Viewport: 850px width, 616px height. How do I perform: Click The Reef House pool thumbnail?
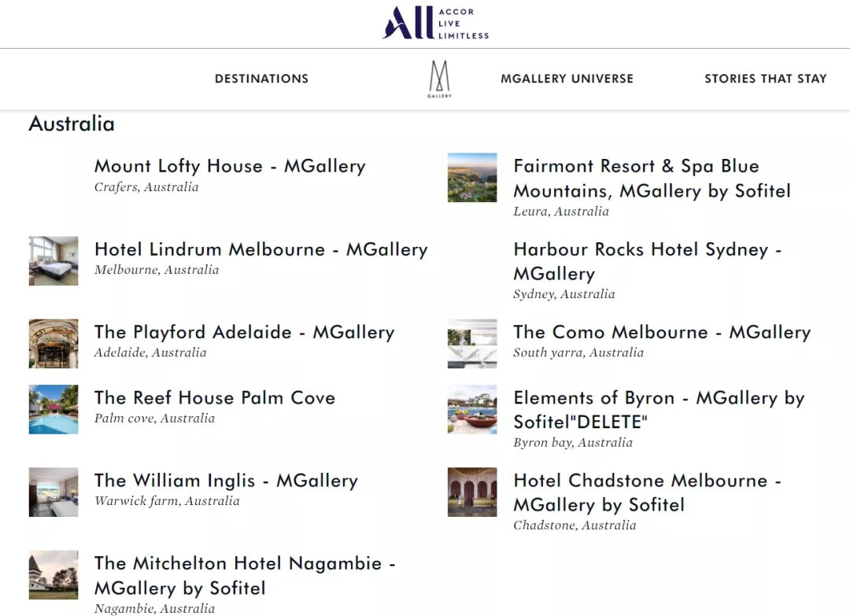[54, 410]
